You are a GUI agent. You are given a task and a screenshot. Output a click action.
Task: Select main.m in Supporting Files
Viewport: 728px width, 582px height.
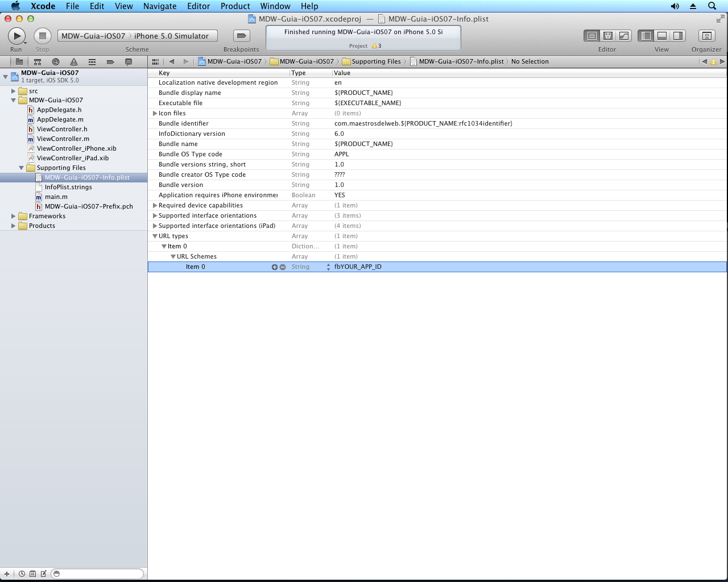56,197
